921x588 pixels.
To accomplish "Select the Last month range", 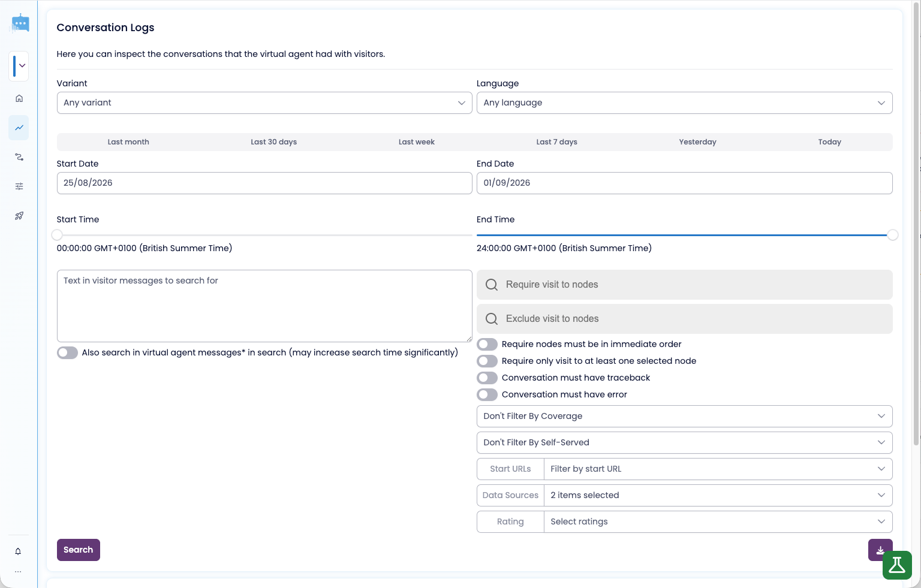I will click(128, 142).
